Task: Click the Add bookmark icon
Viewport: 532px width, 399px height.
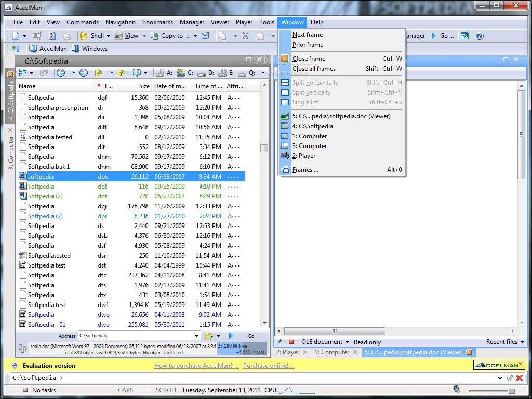Action: click(x=16, y=48)
